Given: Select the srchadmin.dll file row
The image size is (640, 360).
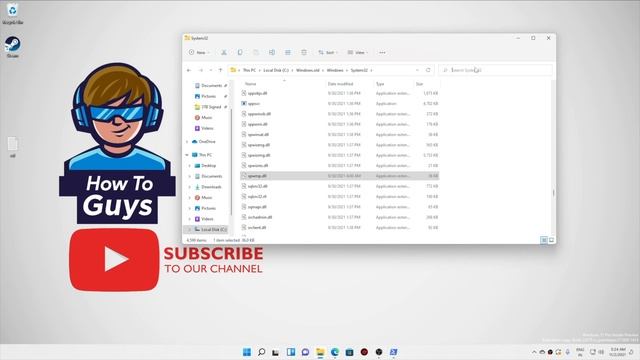Looking at the screenshot, I should point(340,217).
